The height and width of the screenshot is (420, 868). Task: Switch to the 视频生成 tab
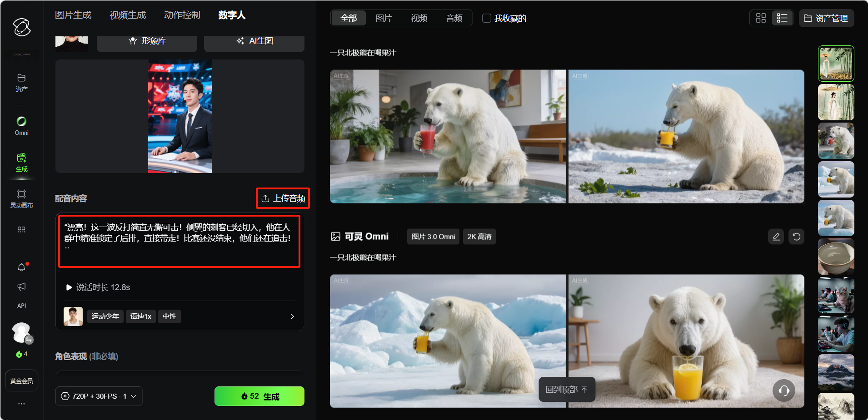pos(127,15)
